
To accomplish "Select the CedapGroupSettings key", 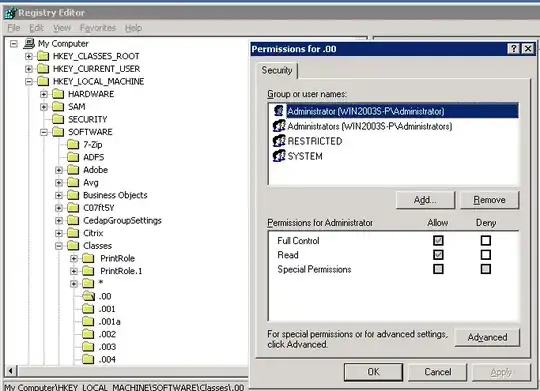I will click(122, 220).
